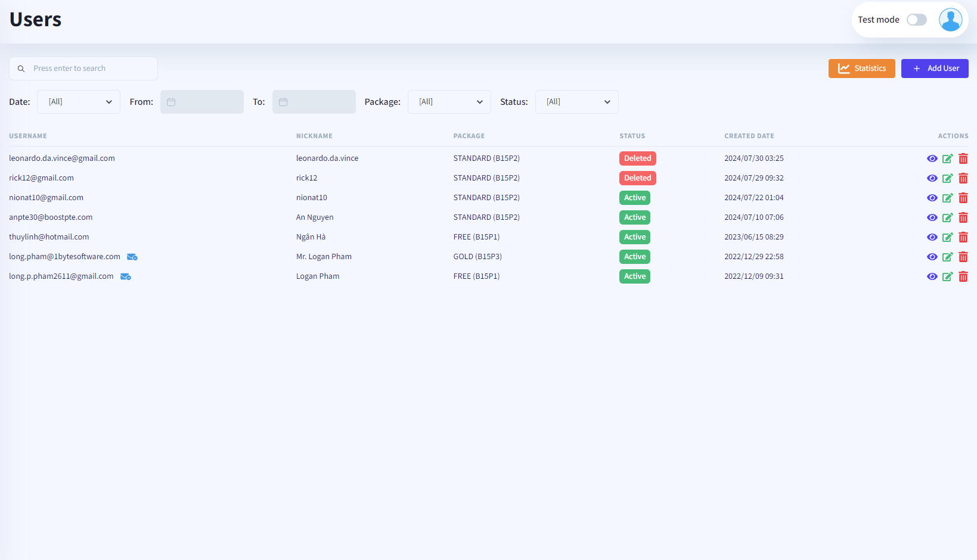
Task: Click the Username column header
Action: (x=28, y=136)
